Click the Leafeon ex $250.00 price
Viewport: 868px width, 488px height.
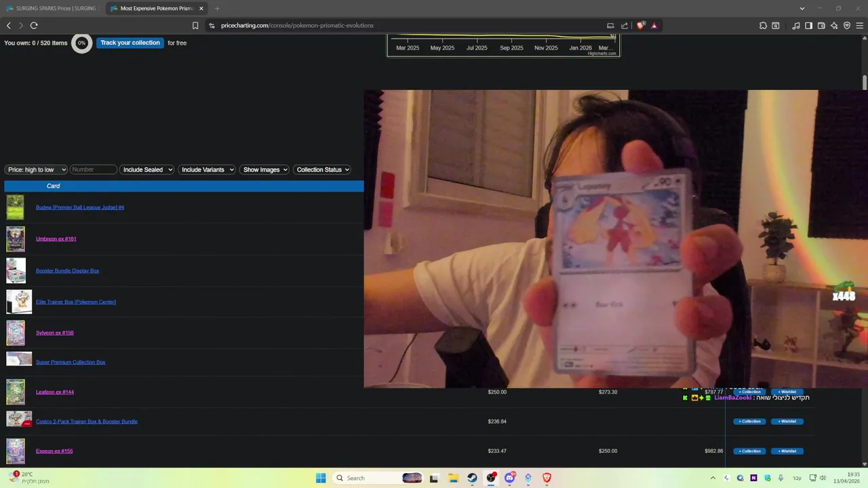coord(497,392)
